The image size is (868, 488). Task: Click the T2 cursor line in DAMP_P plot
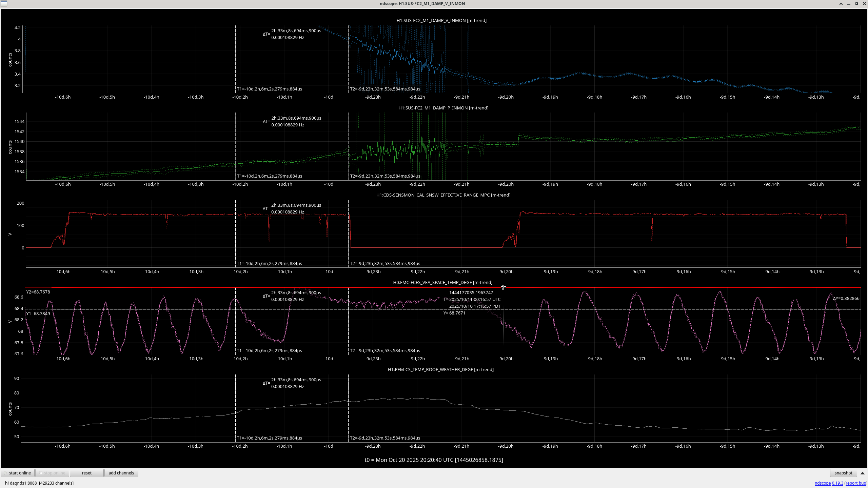(x=349, y=136)
